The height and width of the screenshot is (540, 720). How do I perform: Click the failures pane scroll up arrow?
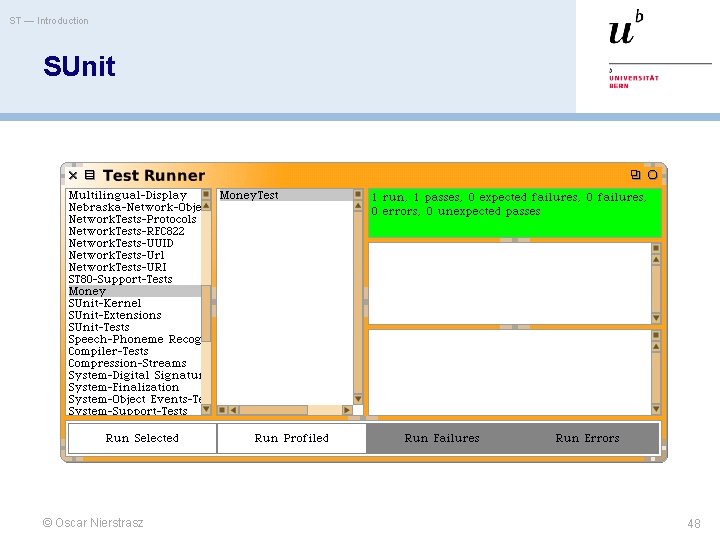(656, 259)
